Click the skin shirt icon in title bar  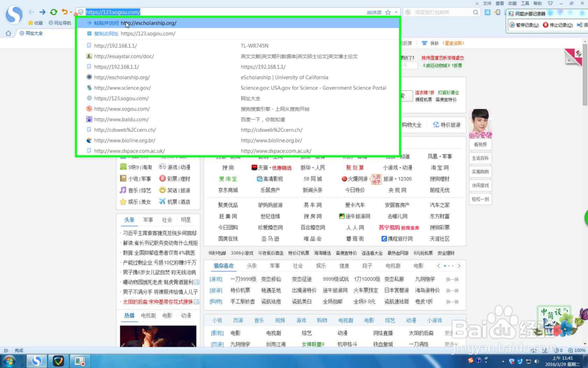pos(550,4)
